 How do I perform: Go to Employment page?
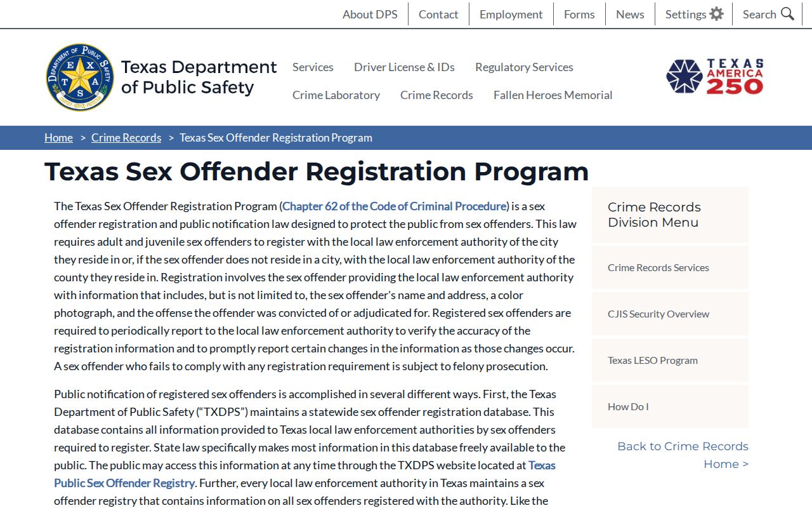tap(511, 14)
